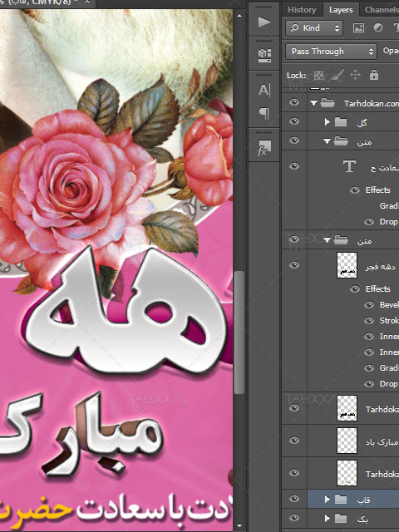Click the قاب group folder icon
Viewport: 399px width, 532px height.
[x=341, y=499]
